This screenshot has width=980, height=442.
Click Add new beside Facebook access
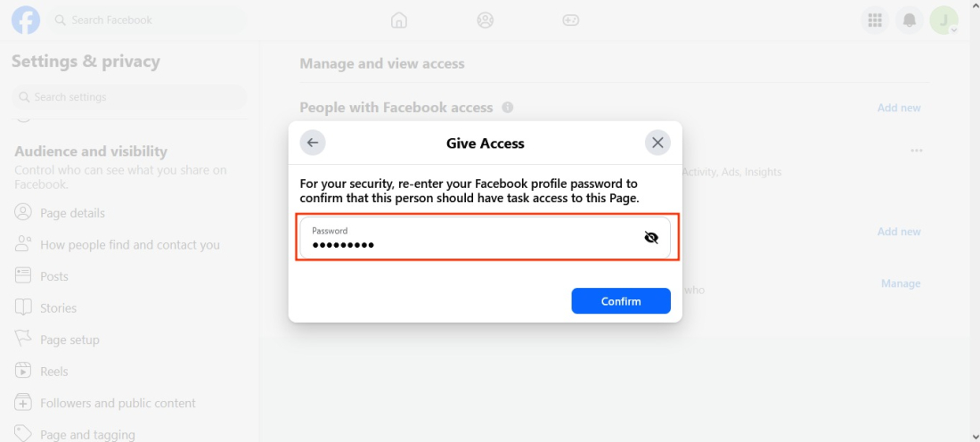coord(899,108)
